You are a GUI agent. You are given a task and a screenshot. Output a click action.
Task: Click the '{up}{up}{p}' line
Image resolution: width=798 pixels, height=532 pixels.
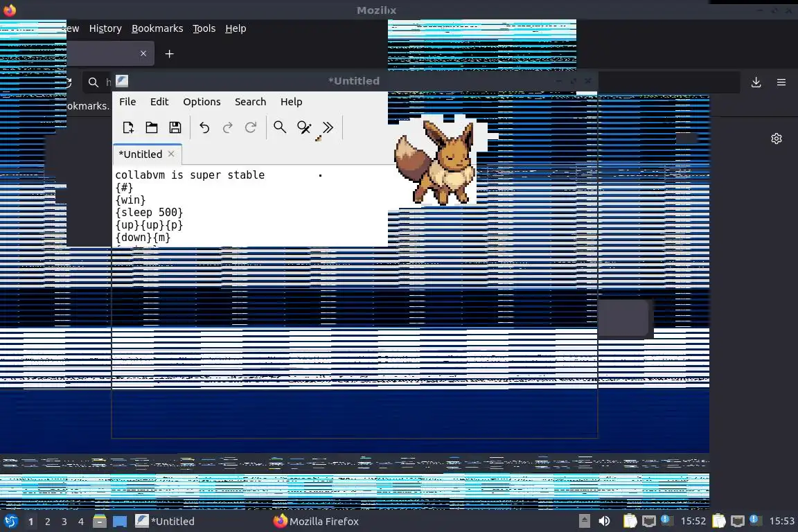[x=149, y=225]
